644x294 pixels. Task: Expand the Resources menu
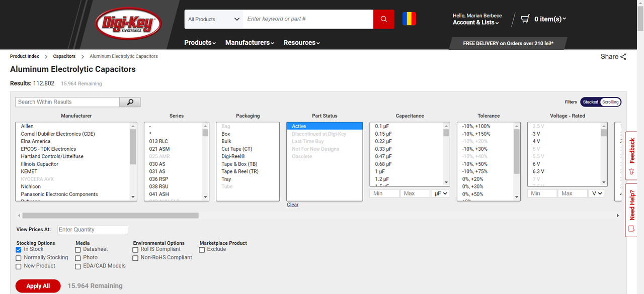pyautogui.click(x=301, y=43)
